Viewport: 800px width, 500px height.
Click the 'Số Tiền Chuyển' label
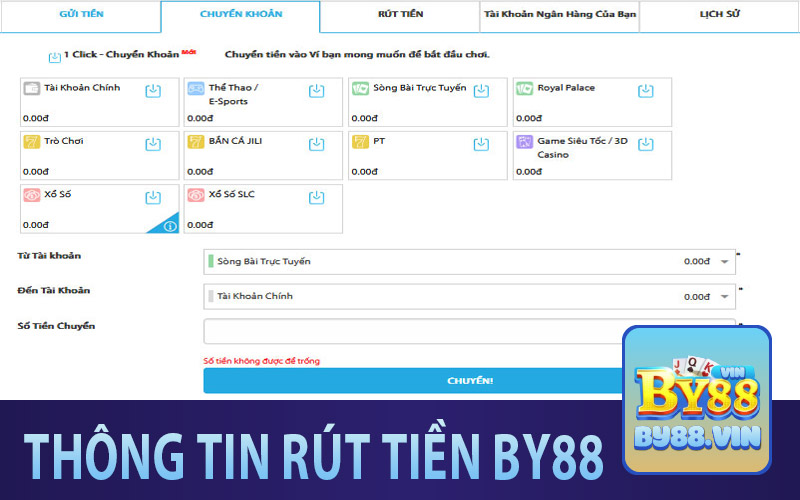[56, 326]
